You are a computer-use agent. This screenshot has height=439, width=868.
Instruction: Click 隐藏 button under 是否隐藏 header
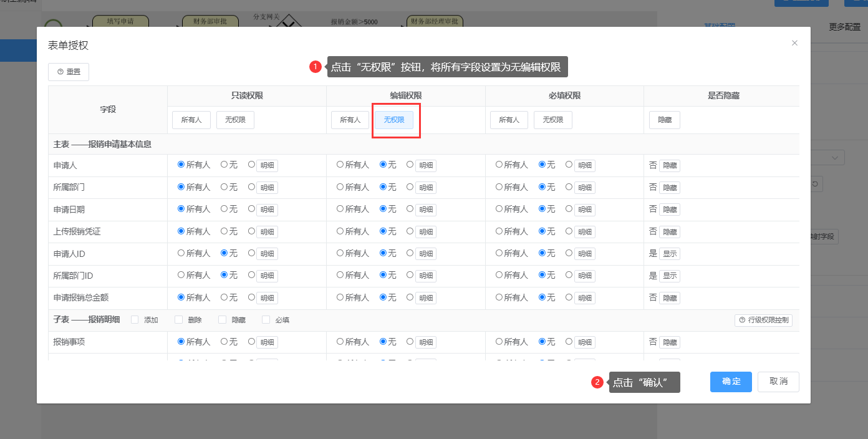point(665,120)
